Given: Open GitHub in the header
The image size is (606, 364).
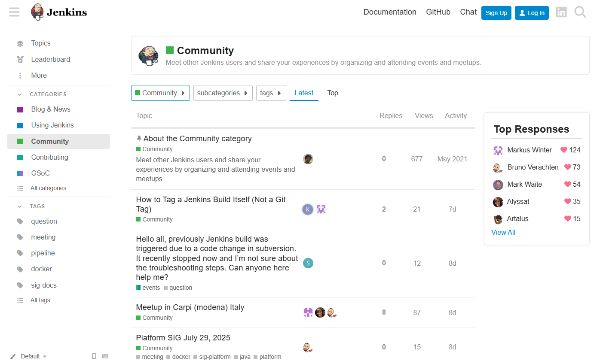Looking at the screenshot, I should tap(438, 12).
